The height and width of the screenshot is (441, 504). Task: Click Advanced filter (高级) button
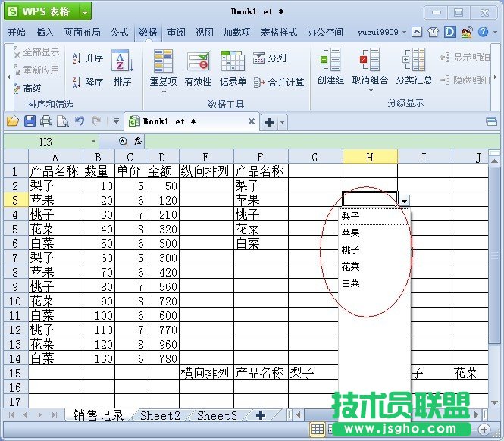coord(28,88)
